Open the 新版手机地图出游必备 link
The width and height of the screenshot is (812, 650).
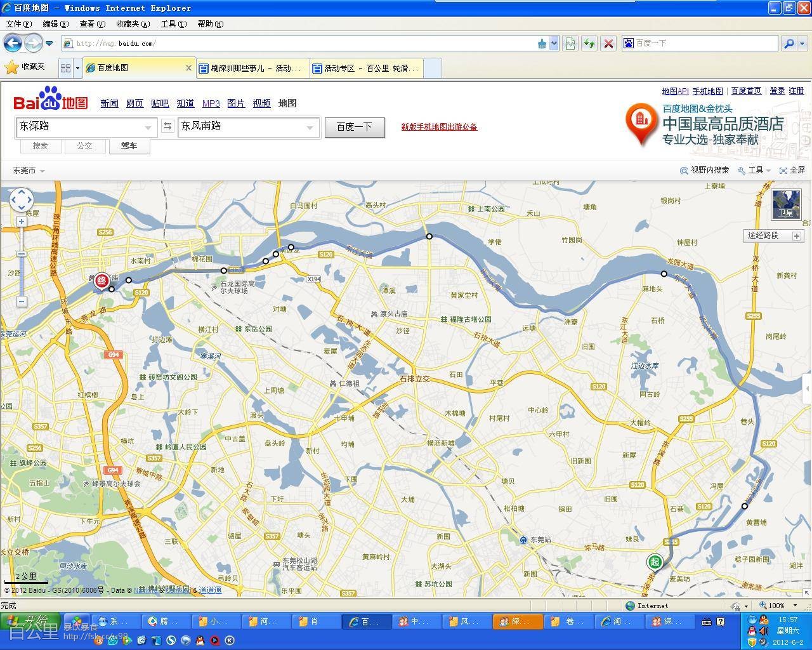pos(439,127)
